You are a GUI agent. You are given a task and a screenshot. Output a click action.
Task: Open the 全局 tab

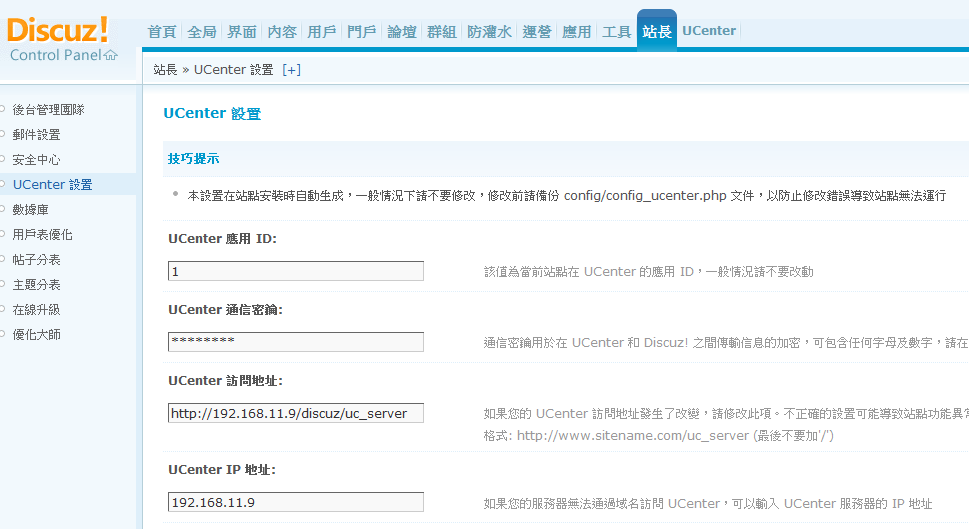pos(202,32)
